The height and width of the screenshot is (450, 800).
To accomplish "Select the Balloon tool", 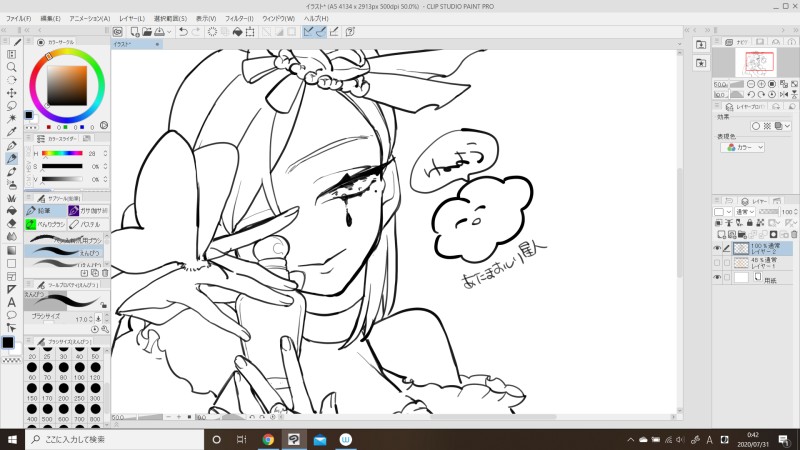I will coord(11,315).
